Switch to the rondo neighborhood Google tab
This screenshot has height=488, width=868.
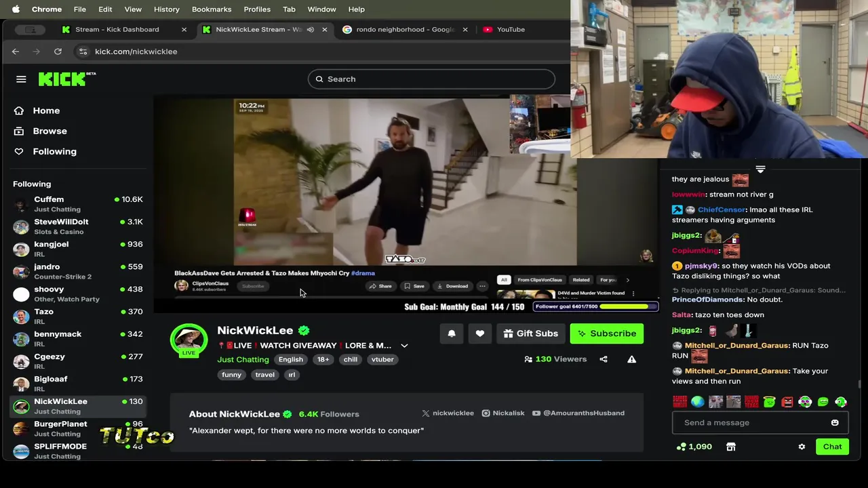[405, 30]
